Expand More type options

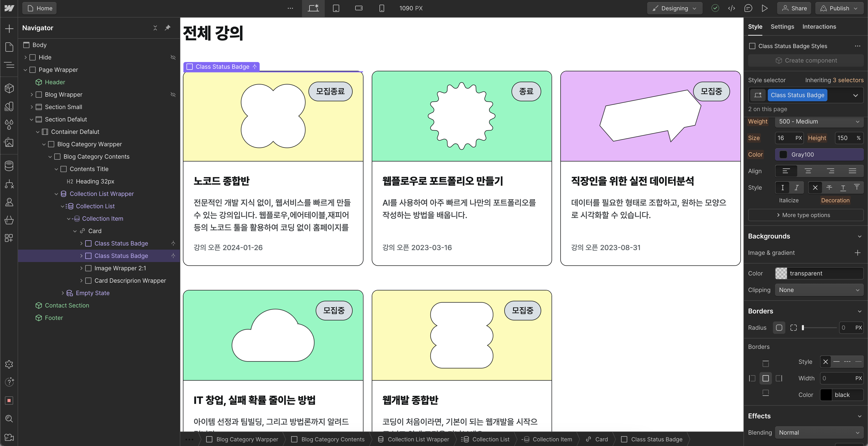(x=806, y=215)
